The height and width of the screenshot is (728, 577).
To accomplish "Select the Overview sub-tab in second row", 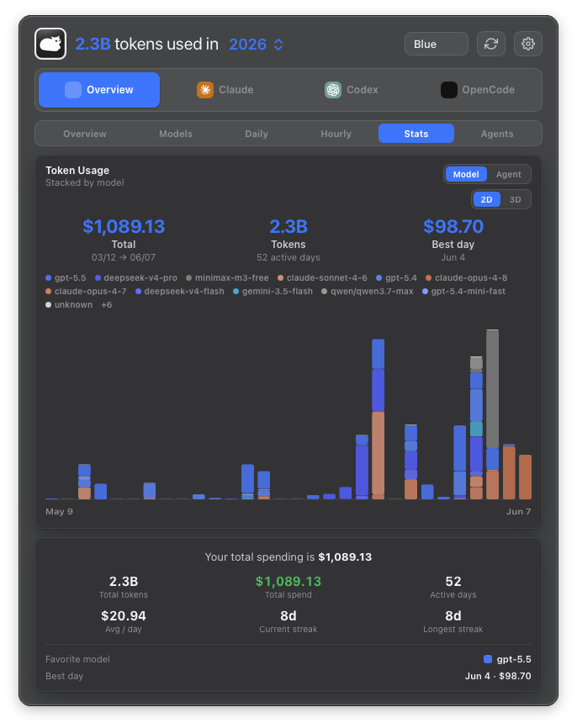I will [85, 134].
